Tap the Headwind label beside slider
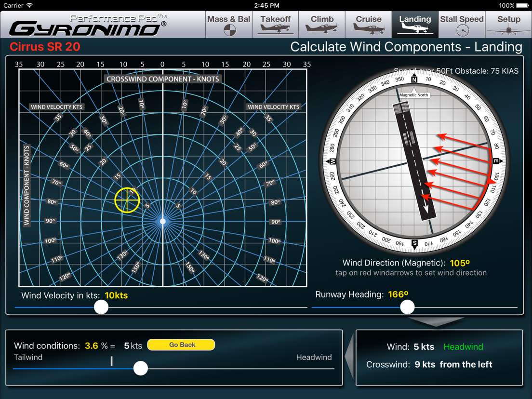Viewport: 532px width, 399px height. point(314,357)
